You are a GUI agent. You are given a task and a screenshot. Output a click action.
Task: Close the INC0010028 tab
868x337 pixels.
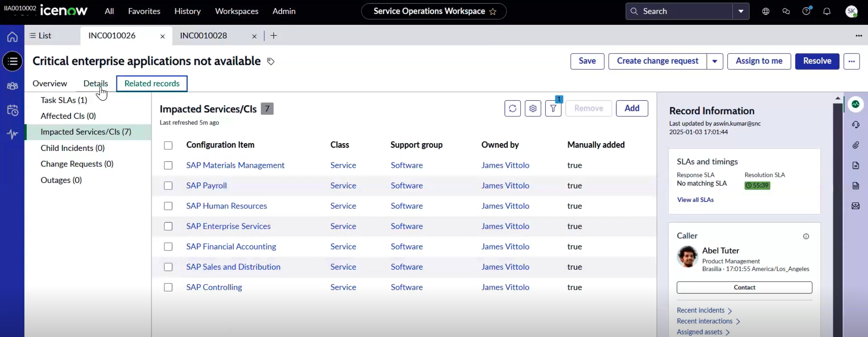pos(254,36)
